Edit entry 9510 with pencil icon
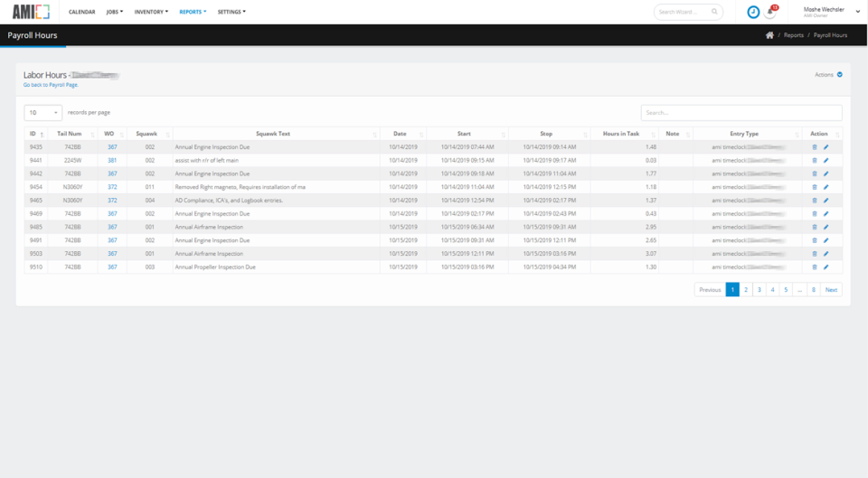 click(x=826, y=267)
